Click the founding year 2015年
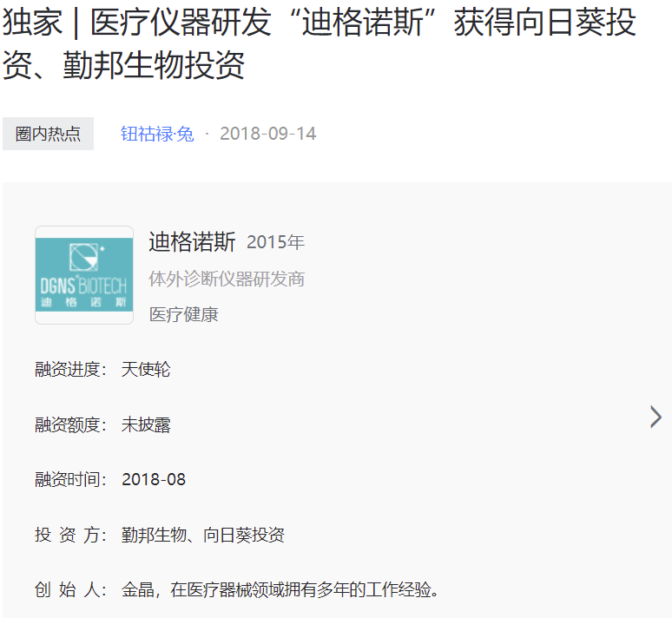672x618 pixels. point(275,243)
